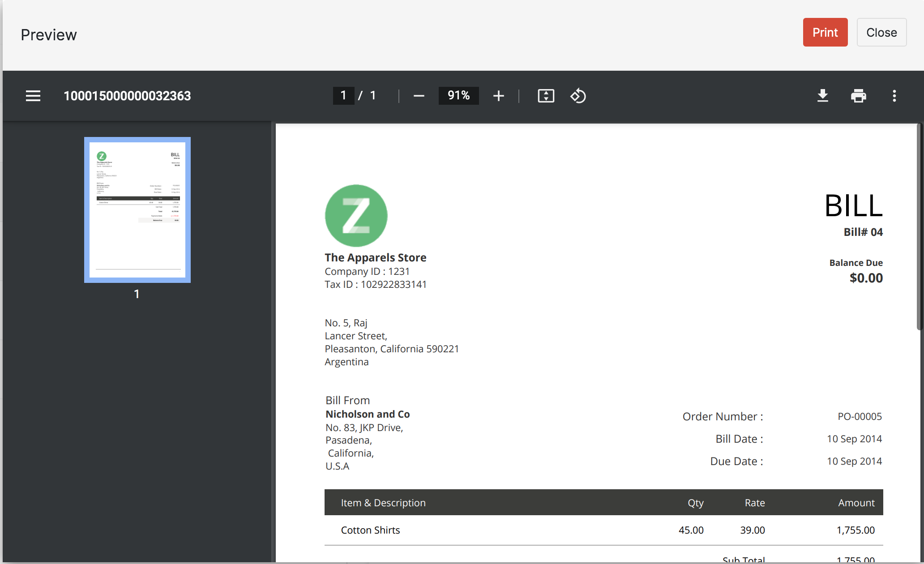Viewport: 924px width, 564px height.
Task: Open the three-dot more actions menu
Action: pos(894,96)
